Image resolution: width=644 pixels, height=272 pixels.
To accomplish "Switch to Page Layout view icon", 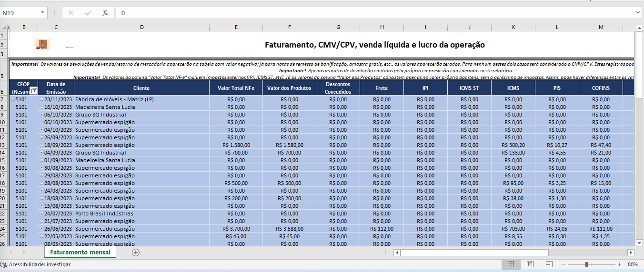I will (x=530, y=264).
